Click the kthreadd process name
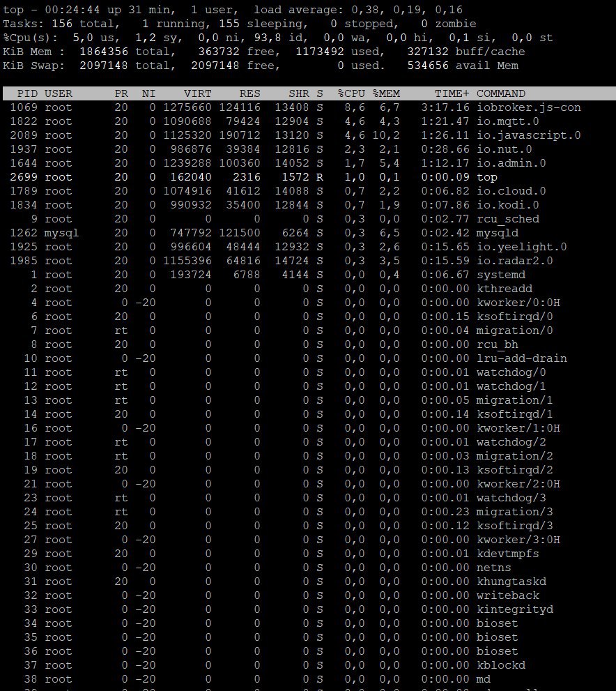 point(505,289)
